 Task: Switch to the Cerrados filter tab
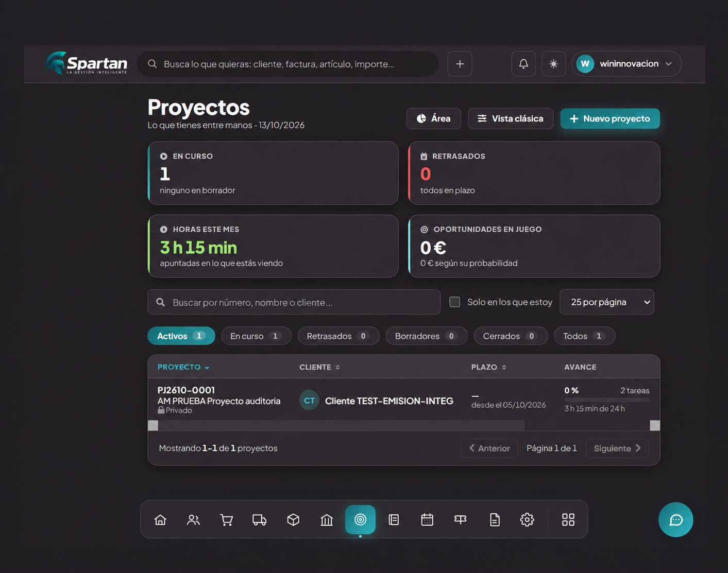pos(511,336)
